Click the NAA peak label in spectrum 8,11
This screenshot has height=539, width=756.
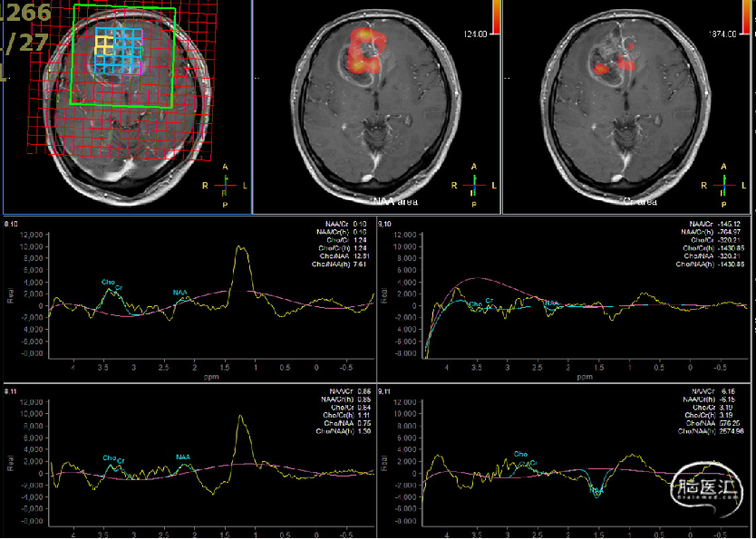coord(183,457)
